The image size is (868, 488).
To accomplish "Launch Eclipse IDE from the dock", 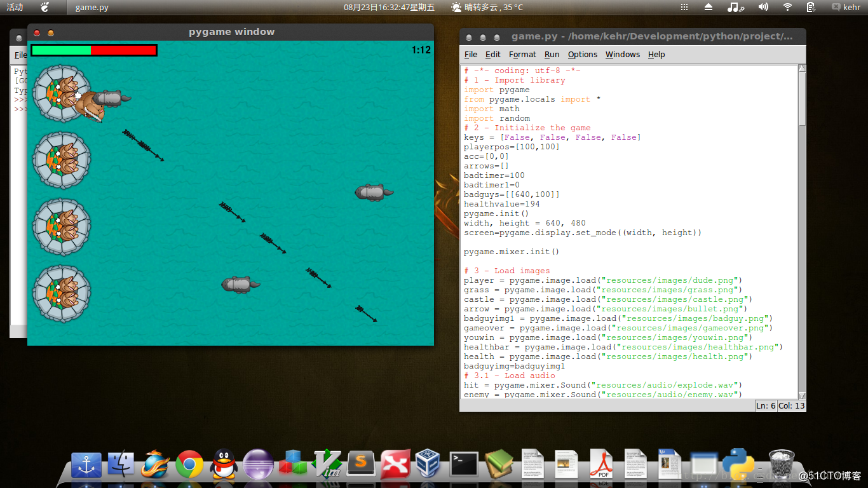I will (258, 464).
